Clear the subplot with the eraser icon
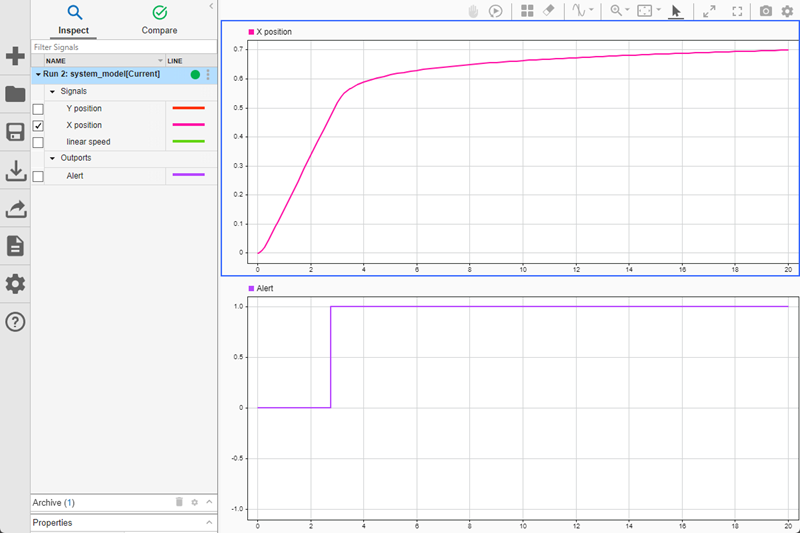 (x=548, y=11)
